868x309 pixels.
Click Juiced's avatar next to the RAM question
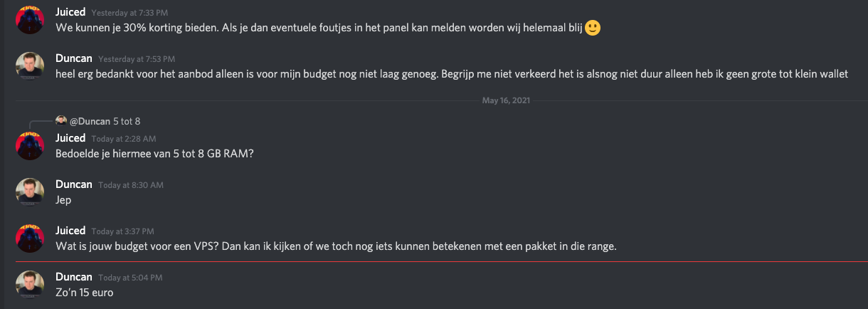click(x=30, y=145)
